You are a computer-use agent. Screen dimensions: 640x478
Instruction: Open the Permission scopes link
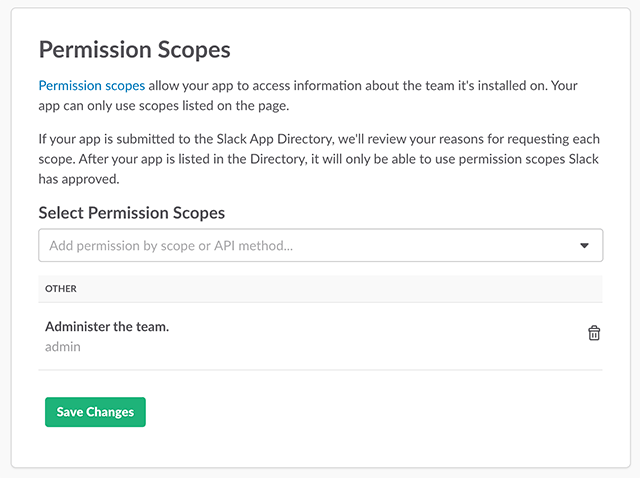click(x=92, y=86)
